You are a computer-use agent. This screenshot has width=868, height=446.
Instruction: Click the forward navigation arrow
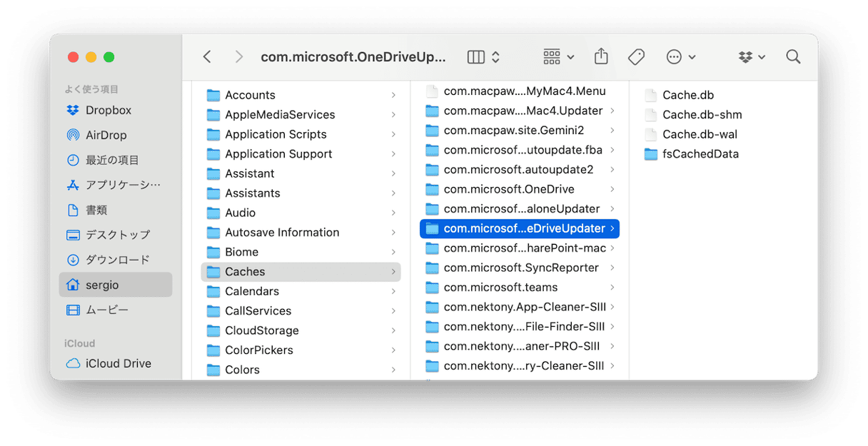[x=238, y=56]
